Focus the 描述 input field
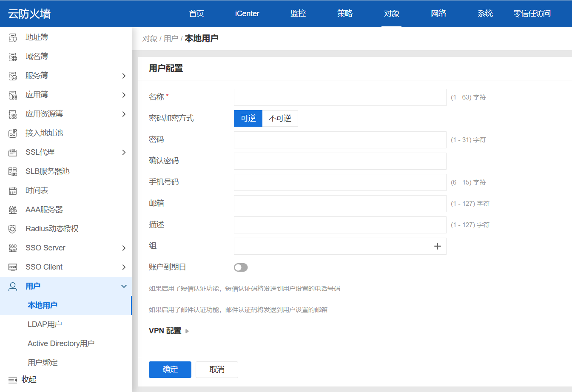Viewport: 572px width, 392px height. (x=340, y=225)
